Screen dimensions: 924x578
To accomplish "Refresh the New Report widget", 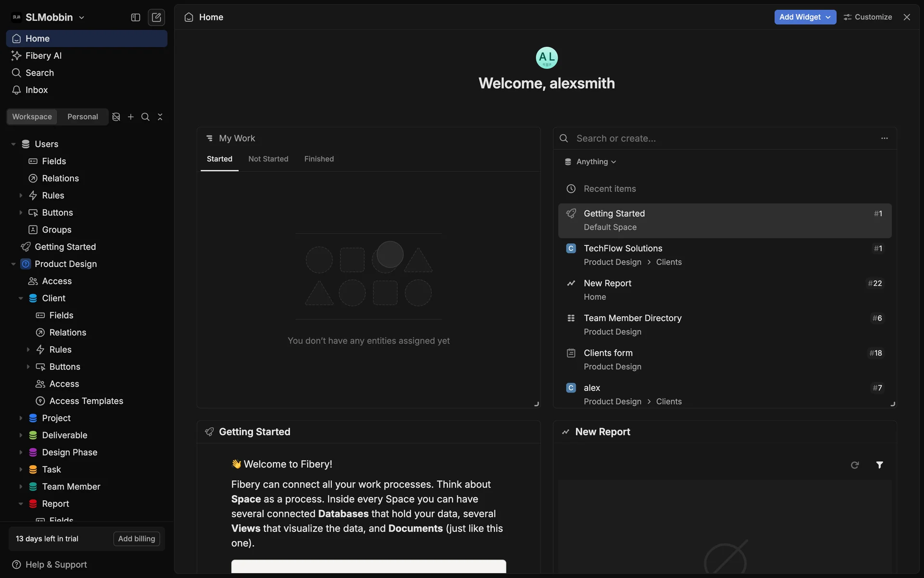I will 855,465.
